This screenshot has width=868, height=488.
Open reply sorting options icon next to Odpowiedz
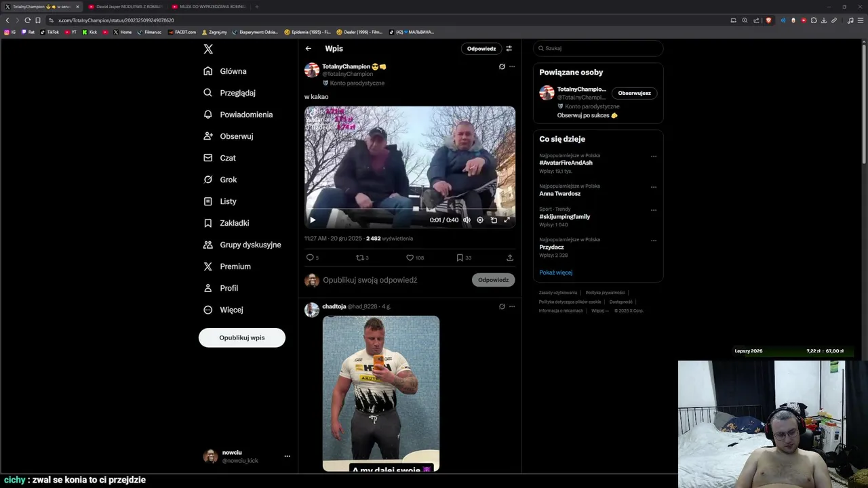(509, 49)
